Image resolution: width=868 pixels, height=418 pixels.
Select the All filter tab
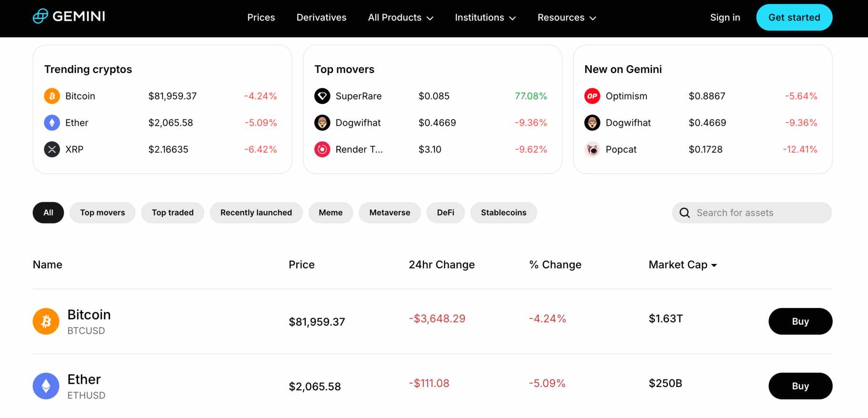pos(48,213)
